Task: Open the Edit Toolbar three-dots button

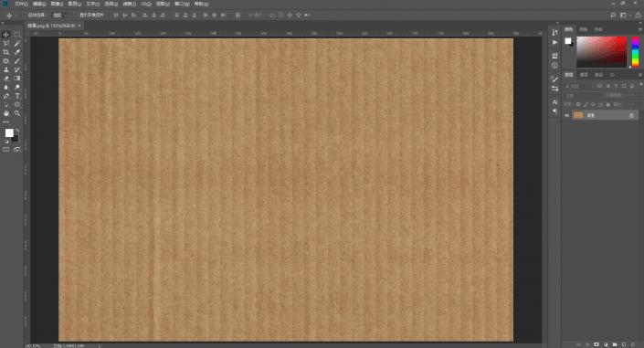Action: coord(6,122)
